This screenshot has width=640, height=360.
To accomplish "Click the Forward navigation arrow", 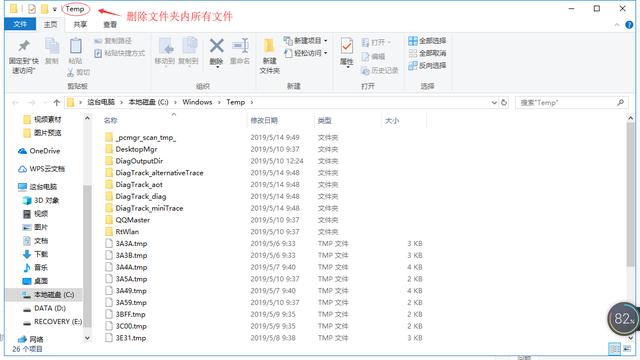I will click(x=32, y=102).
